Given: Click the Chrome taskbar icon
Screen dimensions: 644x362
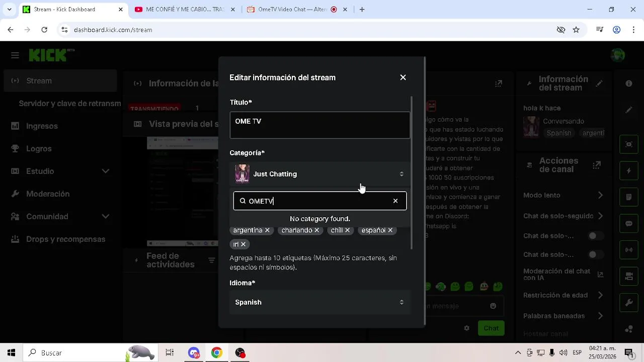Looking at the screenshot, I should pyautogui.click(x=216, y=352).
